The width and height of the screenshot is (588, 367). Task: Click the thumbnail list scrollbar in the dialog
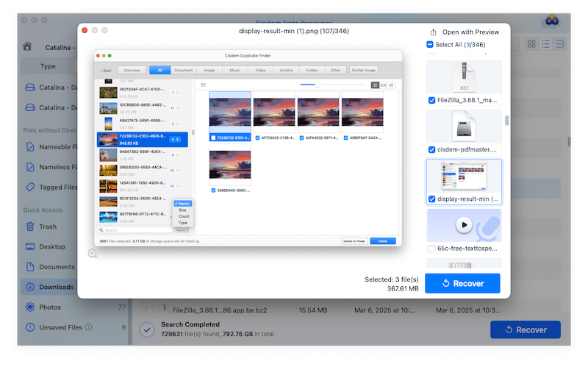coord(506,120)
